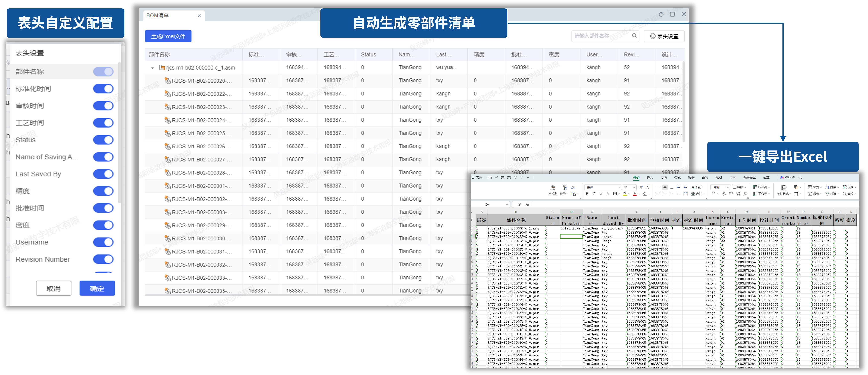Click the Filter (筛选) funnel icon
This screenshot has height=375, width=868.
[827, 194]
